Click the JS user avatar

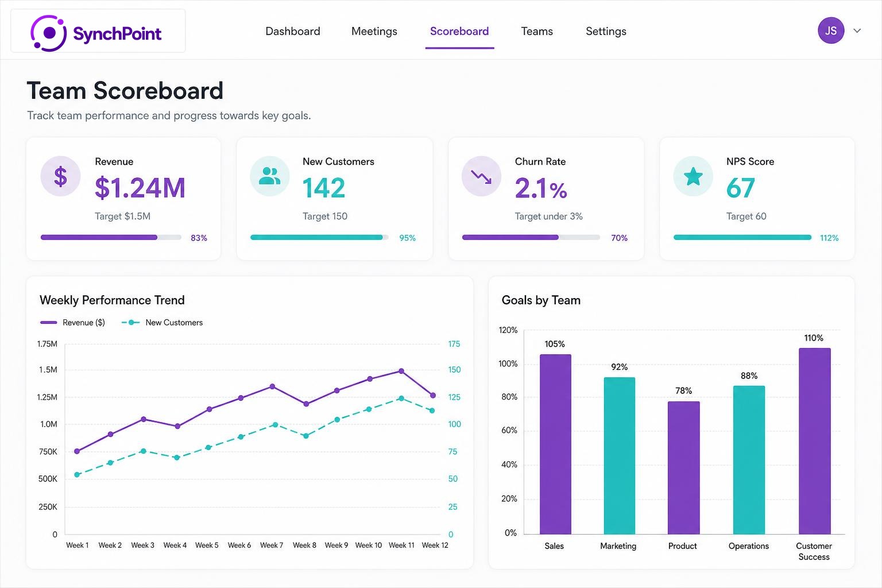(x=831, y=31)
